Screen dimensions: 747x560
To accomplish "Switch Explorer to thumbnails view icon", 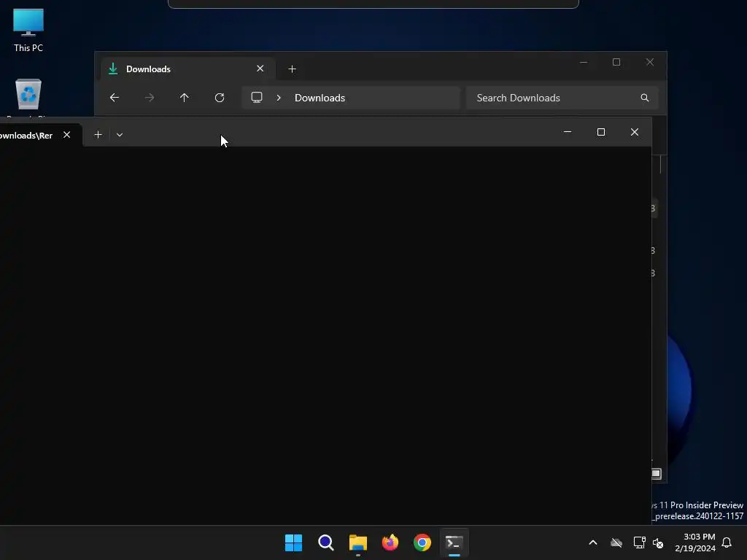I will (657, 474).
